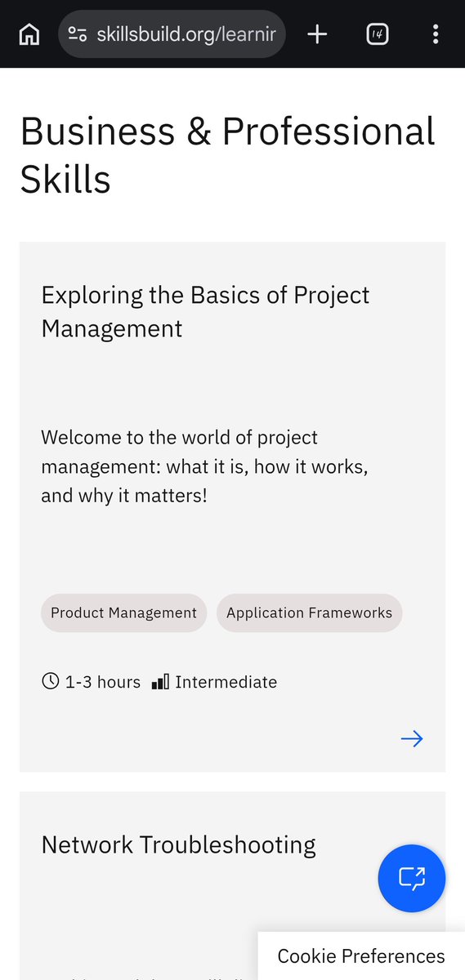Image resolution: width=465 pixels, height=980 pixels.
Task: Open the tab switcher showing 14 tabs
Action: point(378,34)
